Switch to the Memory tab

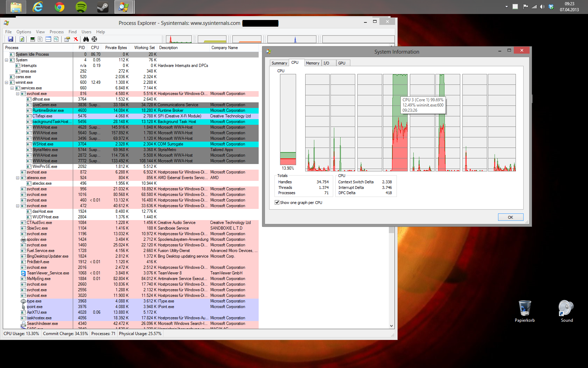pos(313,63)
